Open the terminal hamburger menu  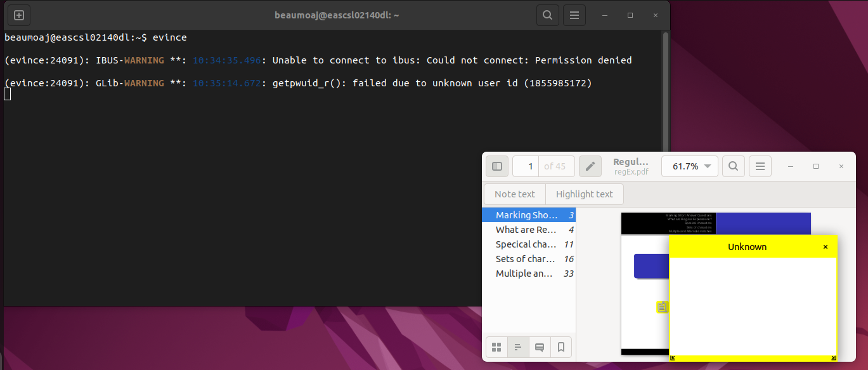(x=574, y=15)
